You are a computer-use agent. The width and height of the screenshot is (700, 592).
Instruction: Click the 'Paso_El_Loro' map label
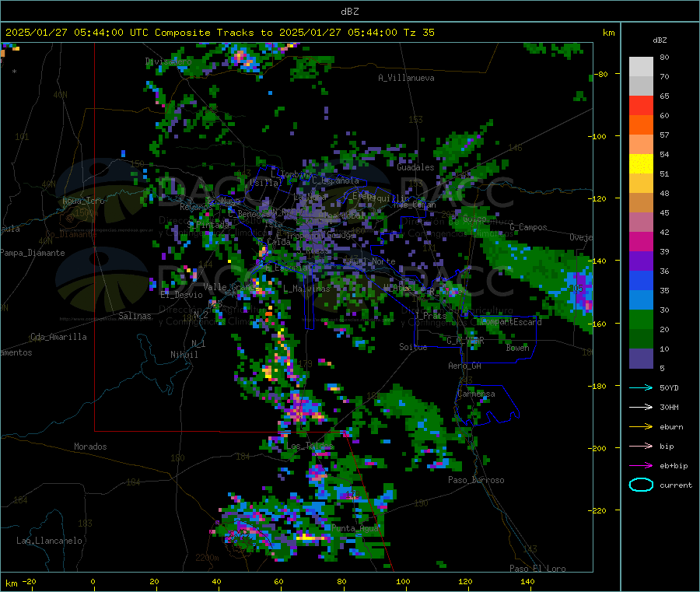pyautogui.click(x=537, y=569)
